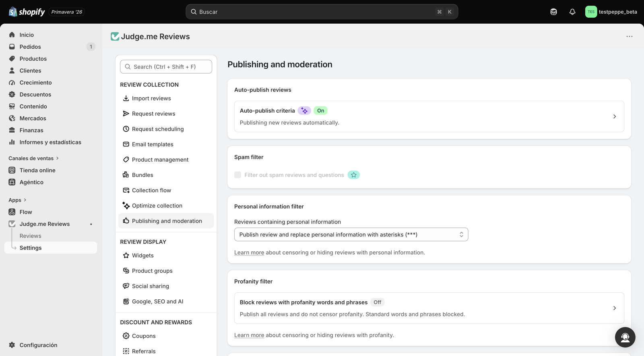Click the Agéntico icon

point(12,182)
